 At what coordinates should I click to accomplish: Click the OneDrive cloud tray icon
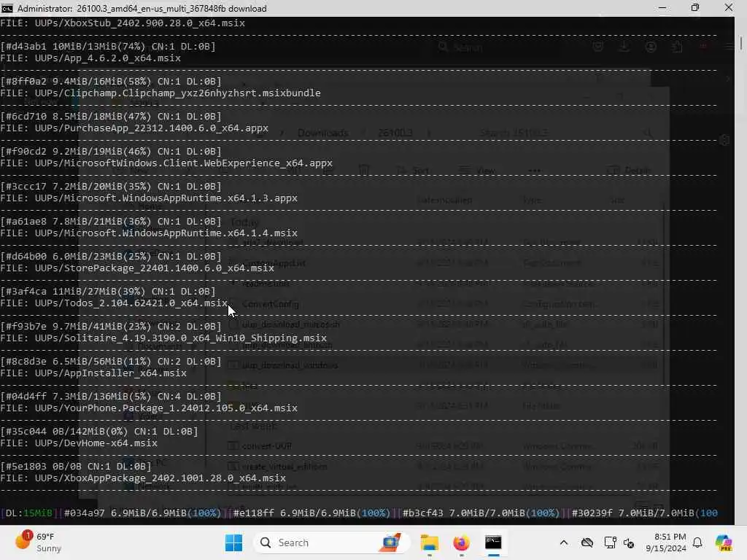[587, 542]
